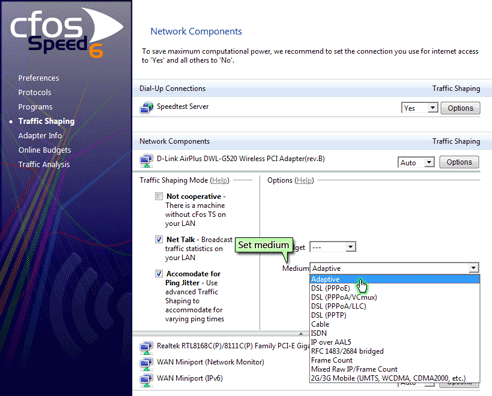Screen dimensions: 492x396
Task: Click the Speedtest Server entry name
Action: 183,106
